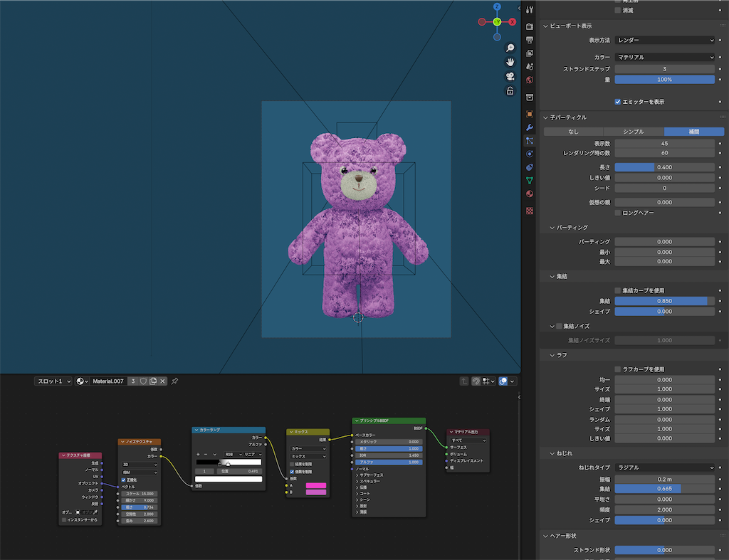Open the Object Data green triangle icon
The height and width of the screenshot is (560, 729).
[530, 180]
